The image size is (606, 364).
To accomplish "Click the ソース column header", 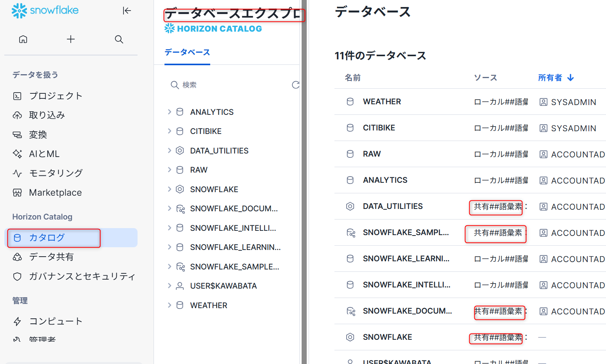I will [485, 78].
